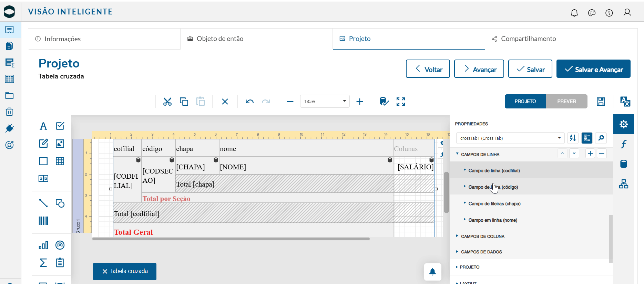This screenshot has width=644, height=284.
Task: Click the Cut scissors icon
Action: 167,102
